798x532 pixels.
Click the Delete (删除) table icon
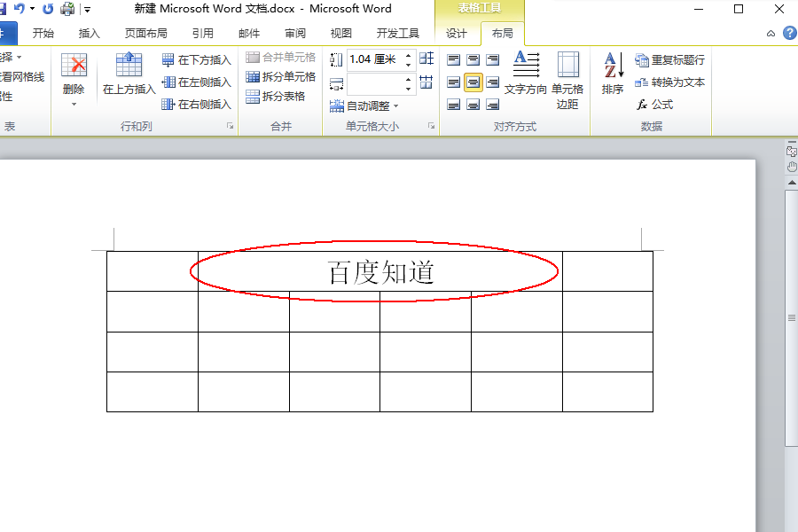pyautogui.click(x=74, y=65)
